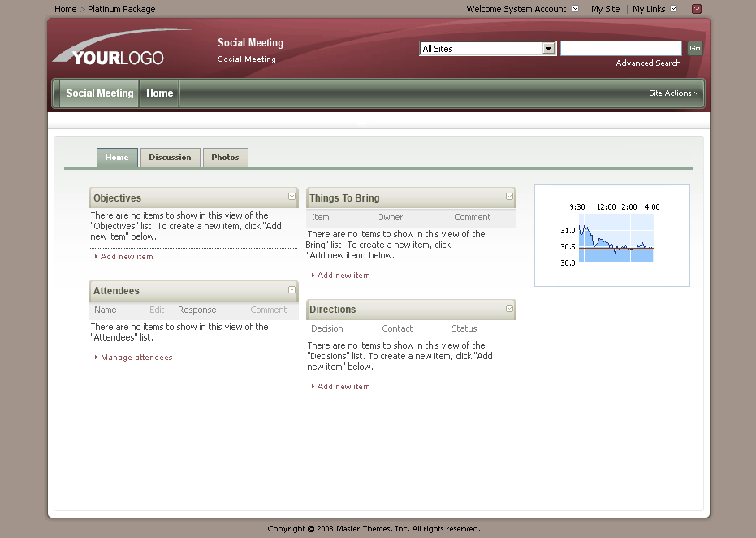Open the Objectives web part menu arrow
Screen dimensions: 756x538
click(x=292, y=197)
